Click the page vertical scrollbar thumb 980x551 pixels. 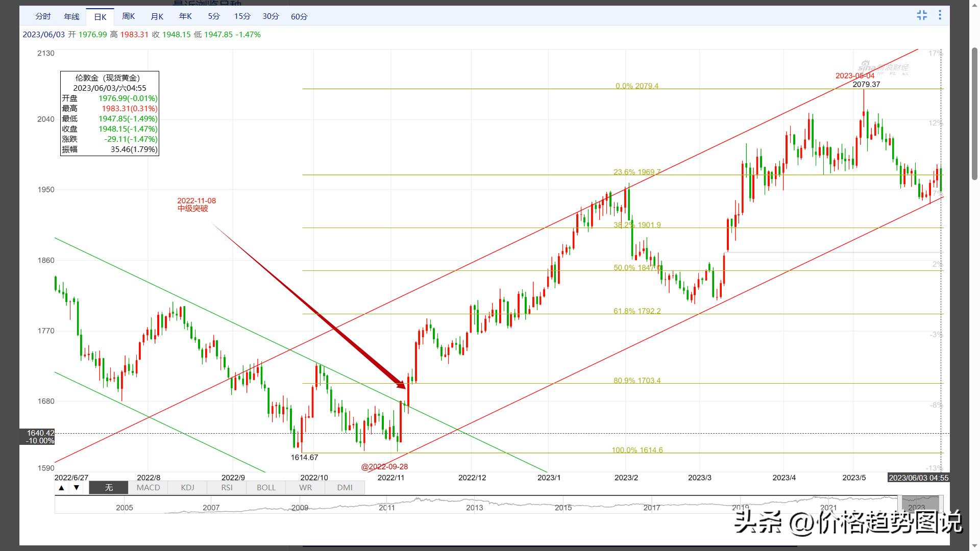pyautogui.click(x=974, y=113)
